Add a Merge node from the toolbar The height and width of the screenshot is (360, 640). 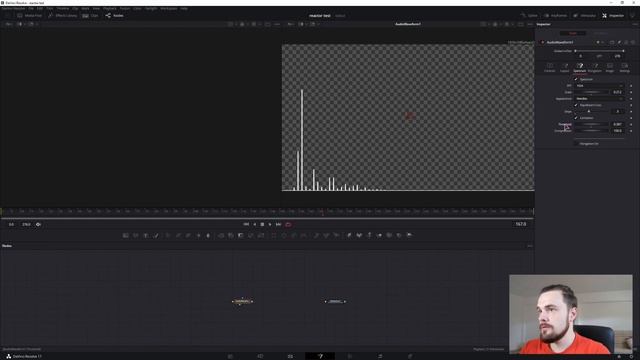(221, 236)
